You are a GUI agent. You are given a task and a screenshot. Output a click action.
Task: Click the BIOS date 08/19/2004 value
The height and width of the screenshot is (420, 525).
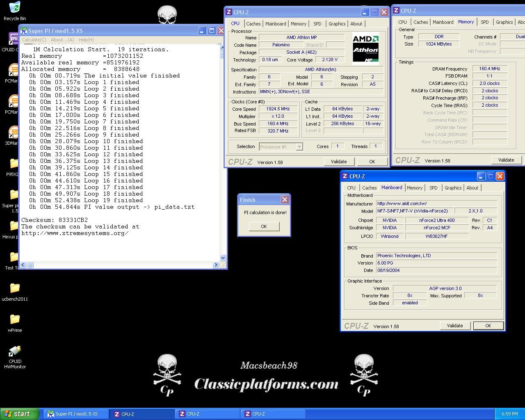click(436, 270)
